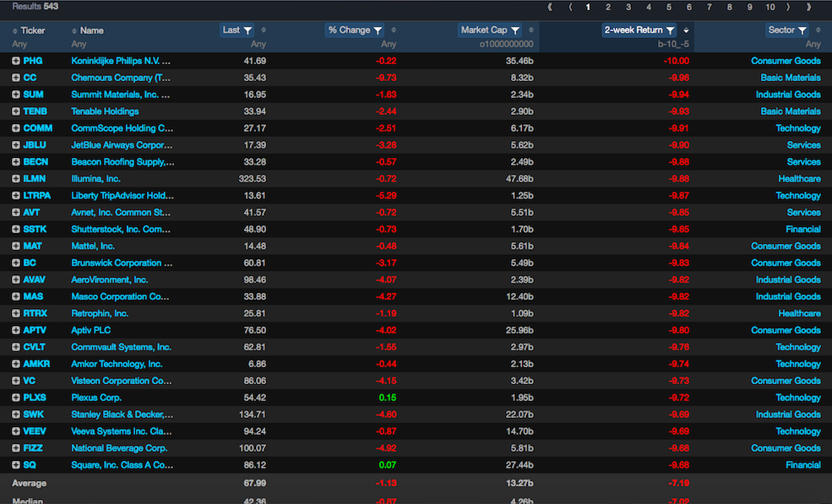Expand the SQ row details
Image resolution: width=832 pixels, height=504 pixels.
pos(16,465)
